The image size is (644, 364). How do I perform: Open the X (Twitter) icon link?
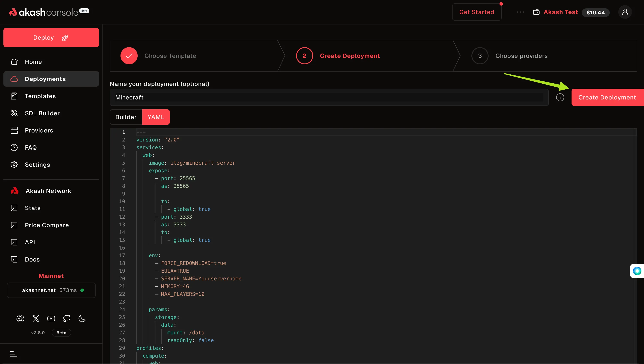pyautogui.click(x=36, y=319)
